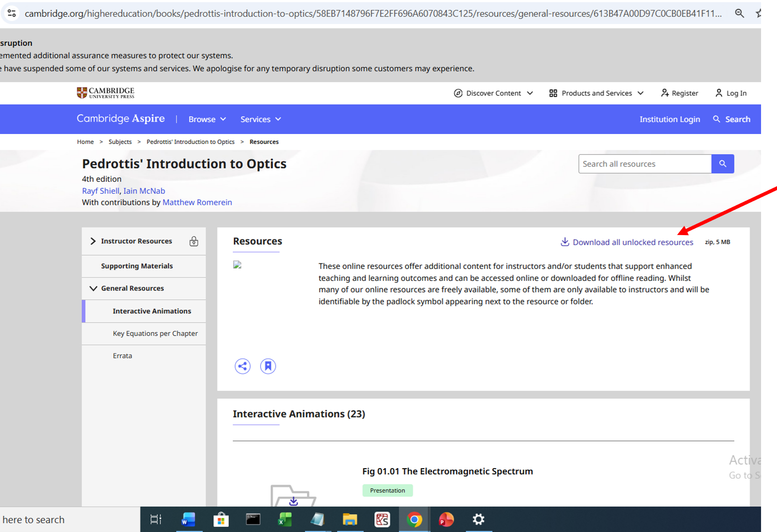This screenshot has width=777, height=532.
Task: Open Excel from the taskbar
Action: [285, 520]
